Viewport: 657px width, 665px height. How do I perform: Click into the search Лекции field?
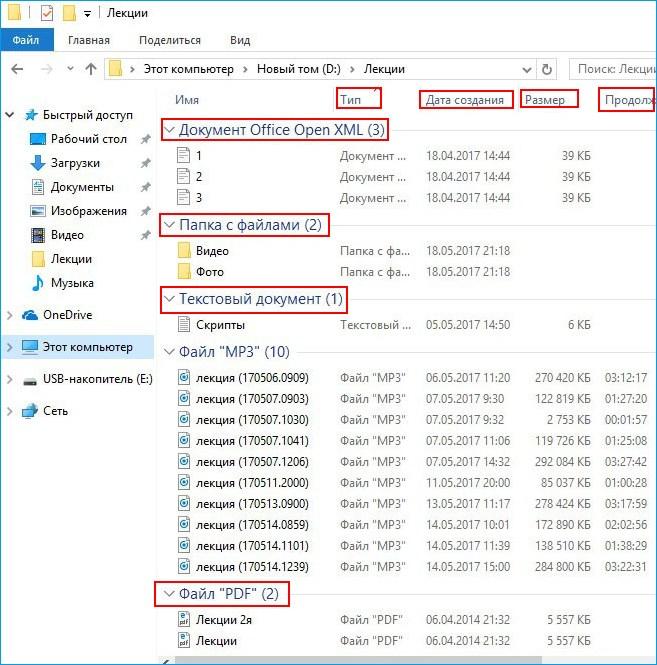point(613,69)
